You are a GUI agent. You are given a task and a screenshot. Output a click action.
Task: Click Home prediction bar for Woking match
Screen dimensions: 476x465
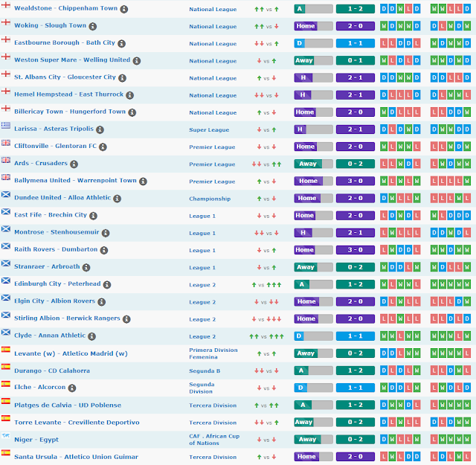(x=314, y=26)
